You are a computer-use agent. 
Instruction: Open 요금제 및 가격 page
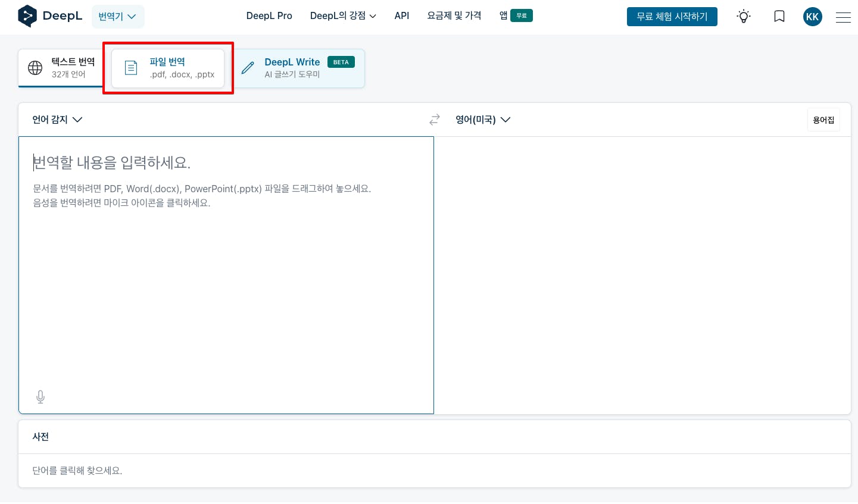(x=454, y=16)
